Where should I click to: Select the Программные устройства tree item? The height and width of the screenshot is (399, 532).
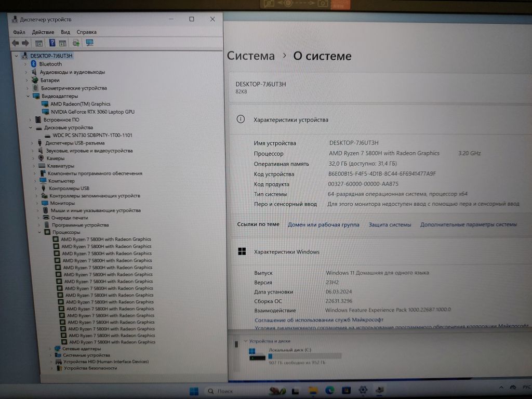(81, 225)
